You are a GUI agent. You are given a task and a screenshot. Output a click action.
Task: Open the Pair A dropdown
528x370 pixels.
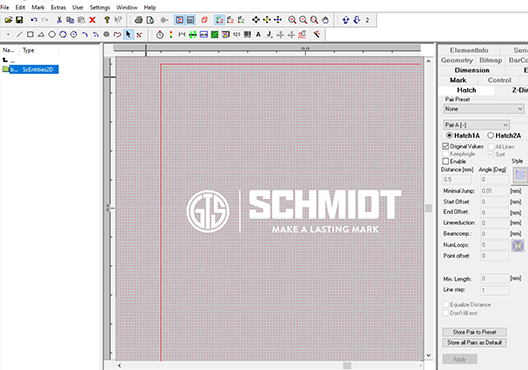click(x=476, y=125)
